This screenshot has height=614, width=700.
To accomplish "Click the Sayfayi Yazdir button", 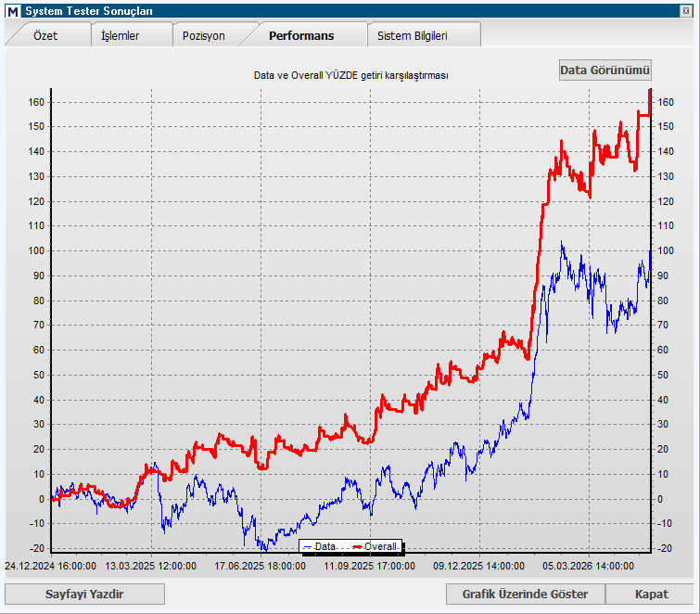I will click(x=84, y=594).
